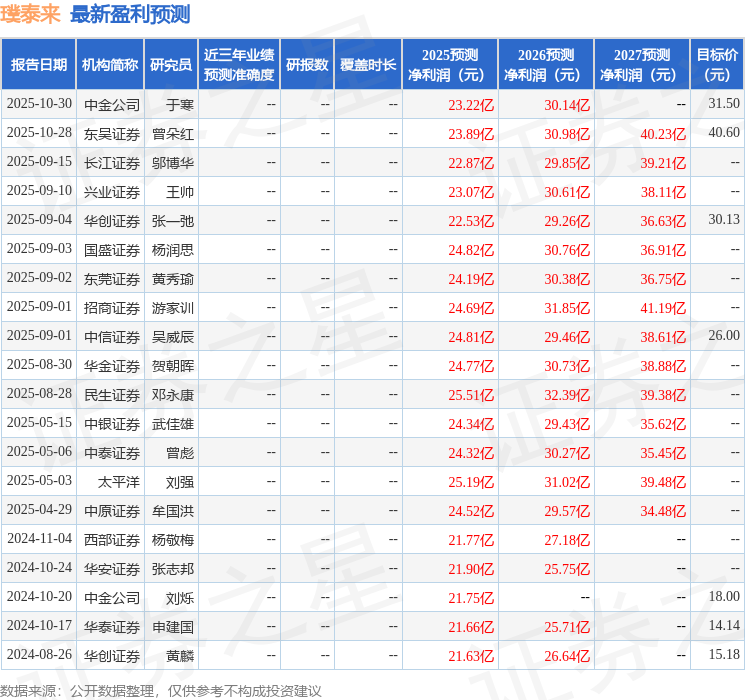Click analyst name 申建国
Screen dimensions: 745x700
click(172, 626)
